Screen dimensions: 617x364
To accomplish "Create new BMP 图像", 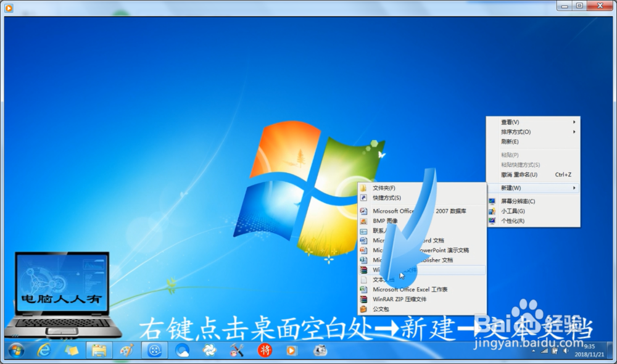I will (422, 221).
